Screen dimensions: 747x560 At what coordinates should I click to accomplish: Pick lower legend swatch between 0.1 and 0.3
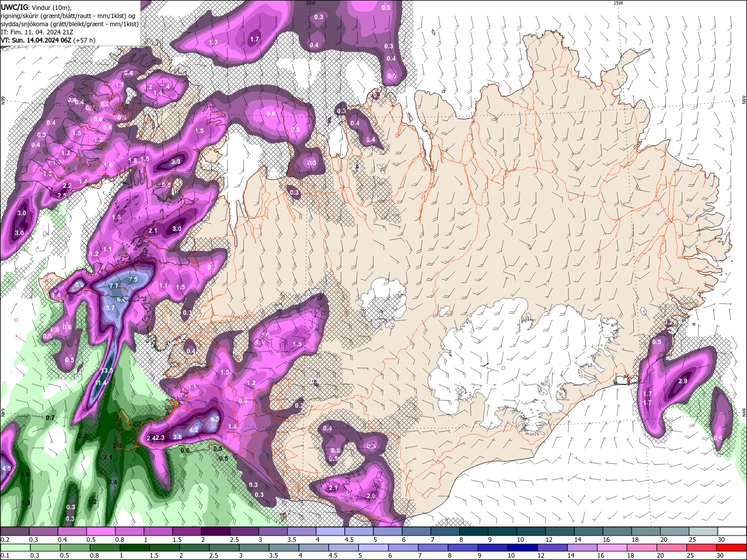click(16, 548)
